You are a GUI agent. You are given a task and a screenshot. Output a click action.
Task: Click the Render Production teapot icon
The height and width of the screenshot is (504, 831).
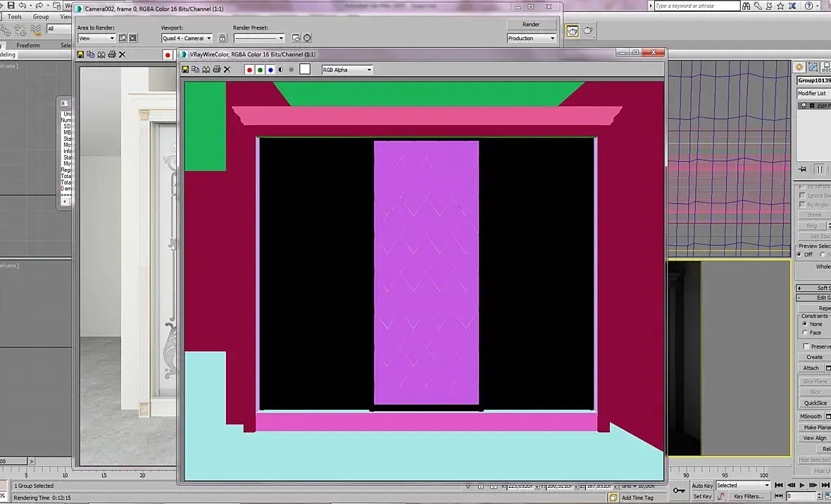588,31
